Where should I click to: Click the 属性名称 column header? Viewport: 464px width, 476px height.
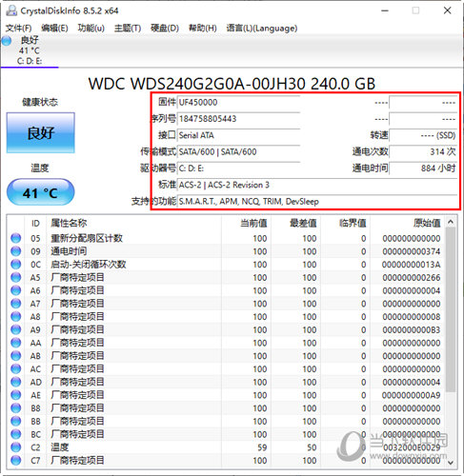click(133, 224)
